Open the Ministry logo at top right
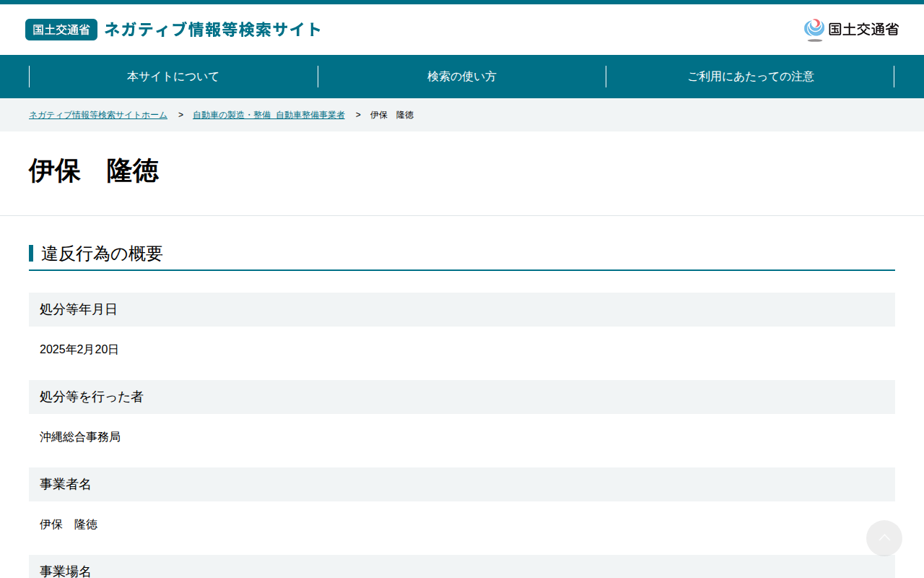Image resolution: width=924 pixels, height=578 pixels. pyautogui.click(x=852, y=30)
